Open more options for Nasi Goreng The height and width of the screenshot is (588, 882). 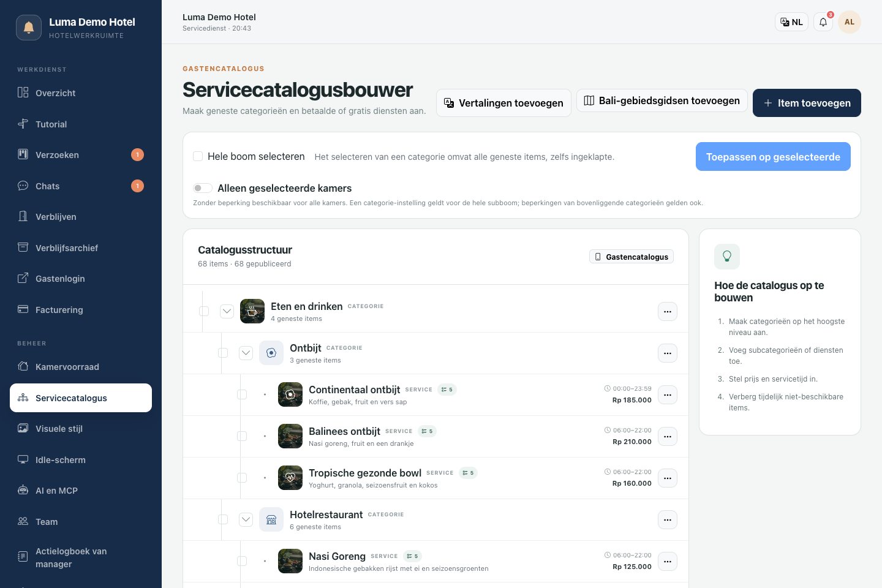pyautogui.click(x=668, y=562)
